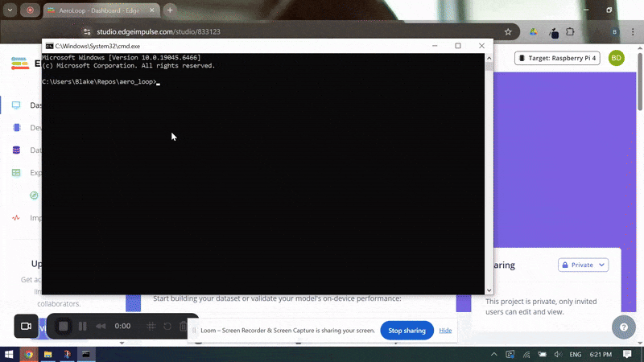Open the Dashboard sidebar monitor icon
This screenshot has width=644, height=362.
coord(16,105)
